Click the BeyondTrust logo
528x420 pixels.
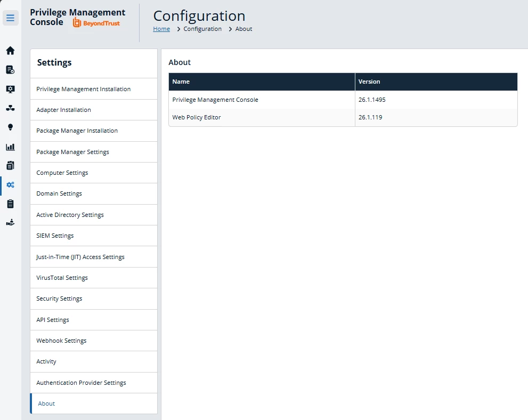(x=96, y=23)
